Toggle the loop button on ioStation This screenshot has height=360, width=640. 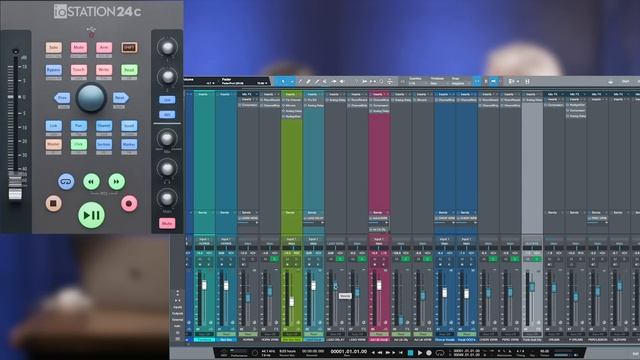pyautogui.click(x=66, y=181)
